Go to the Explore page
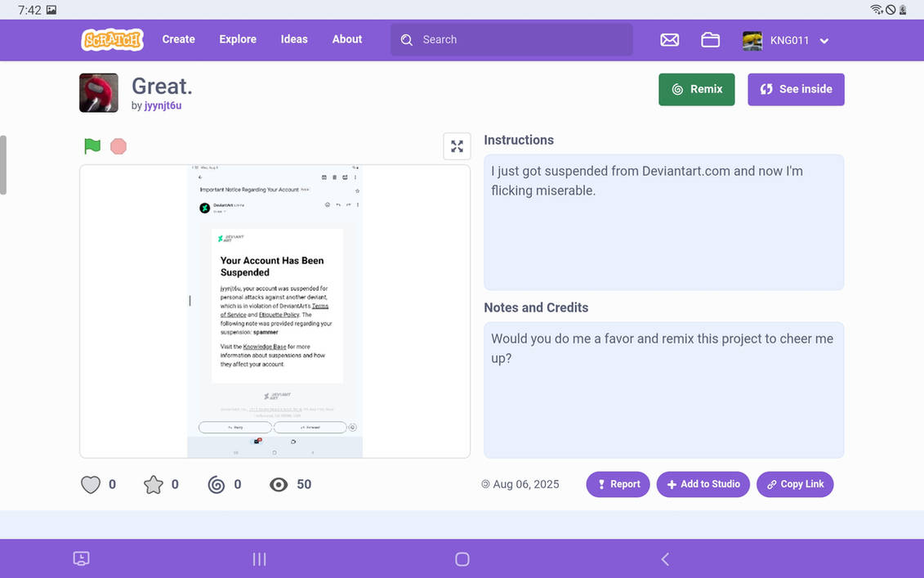 (x=238, y=39)
